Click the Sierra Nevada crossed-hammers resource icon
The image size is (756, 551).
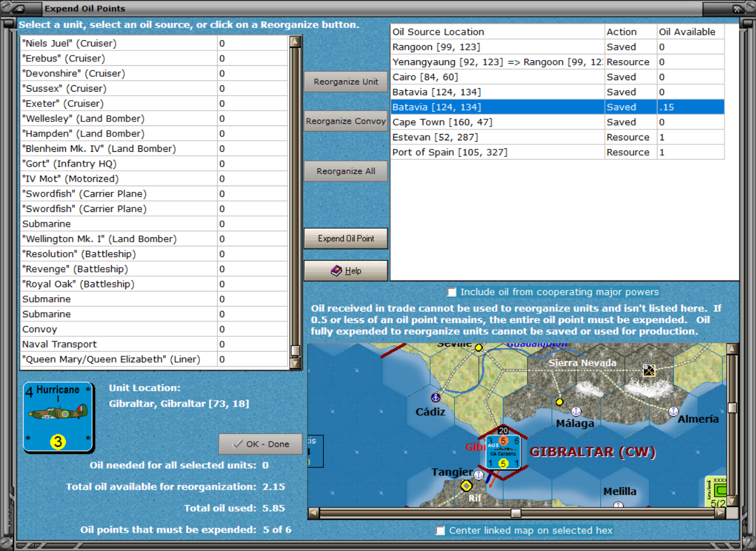(649, 371)
